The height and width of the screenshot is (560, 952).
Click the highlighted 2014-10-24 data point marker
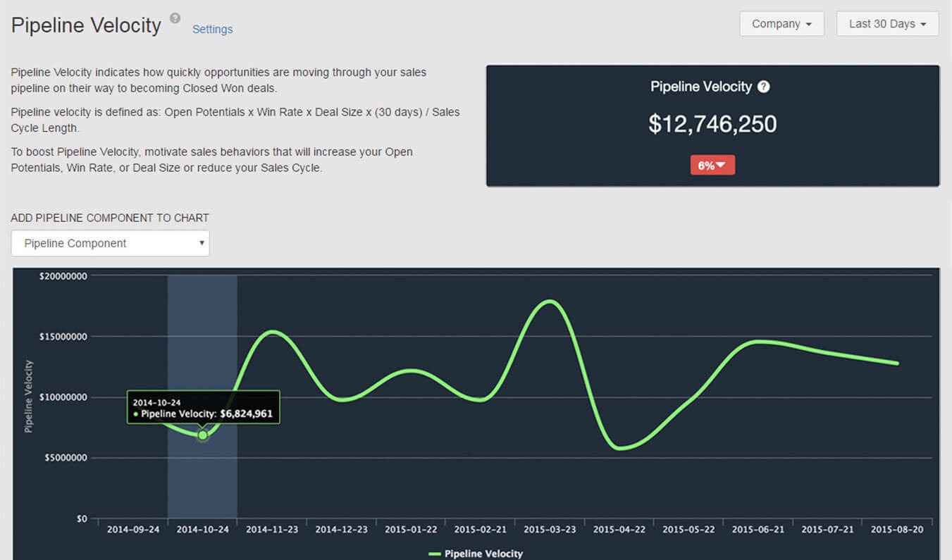[x=202, y=435]
